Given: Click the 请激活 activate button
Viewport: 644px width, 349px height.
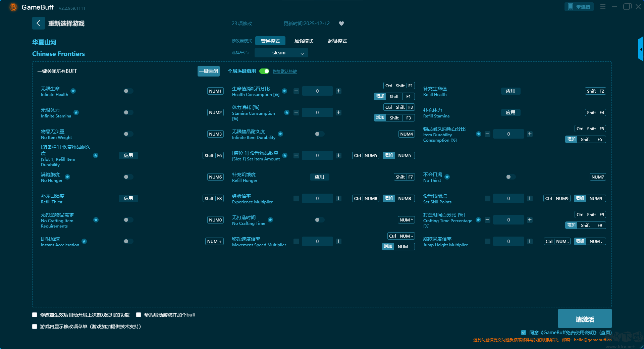Looking at the screenshot, I should (x=585, y=319).
